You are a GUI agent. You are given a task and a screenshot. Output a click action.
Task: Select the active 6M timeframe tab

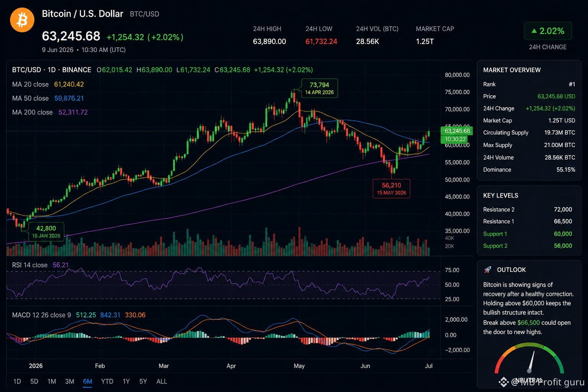pos(88,381)
